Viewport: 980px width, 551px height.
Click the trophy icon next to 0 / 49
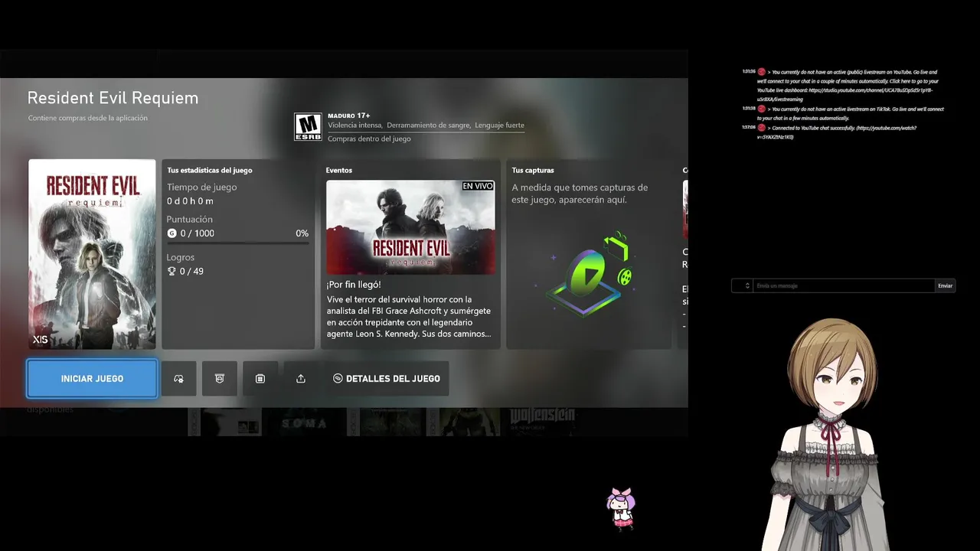[171, 272]
